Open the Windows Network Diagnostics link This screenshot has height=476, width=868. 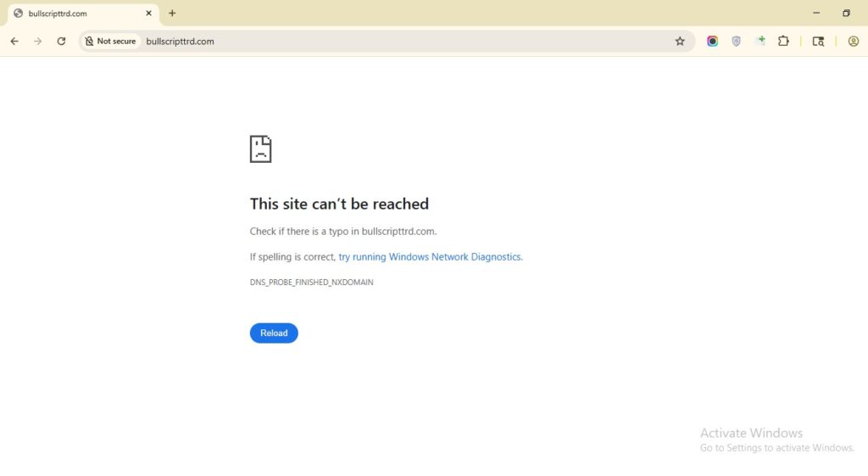[x=430, y=257]
